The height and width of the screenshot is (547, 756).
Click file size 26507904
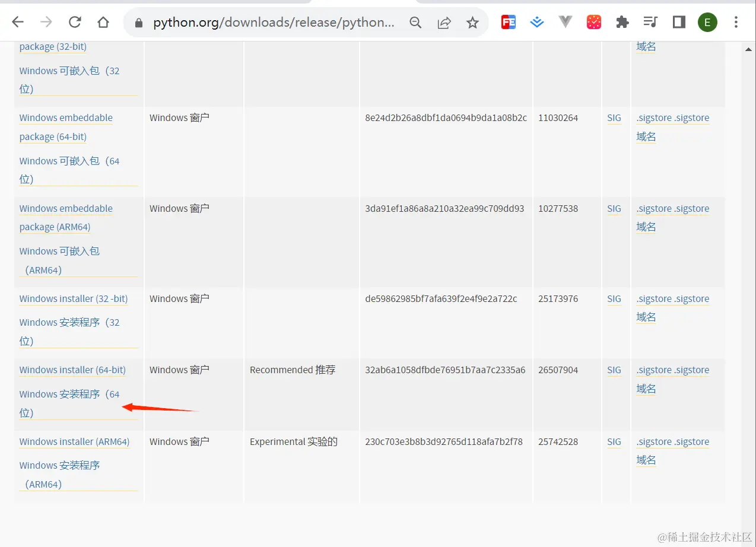[x=558, y=370]
